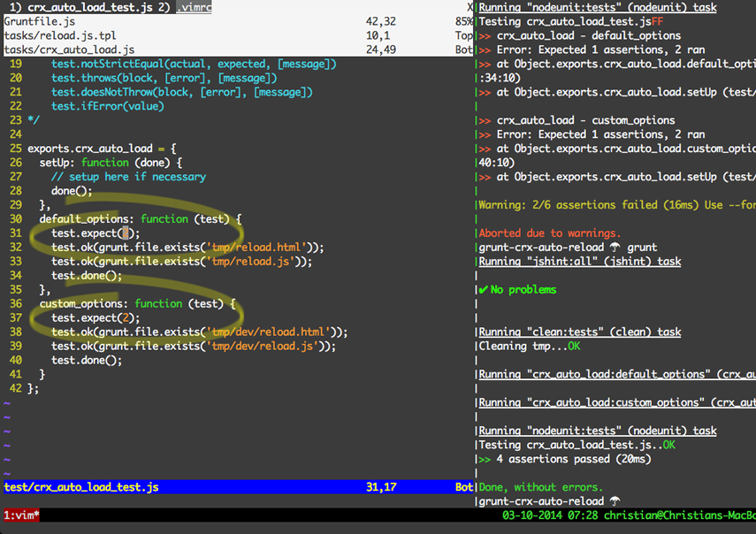Select the tasks/crx_auto_load.js buffer row

(x=239, y=50)
